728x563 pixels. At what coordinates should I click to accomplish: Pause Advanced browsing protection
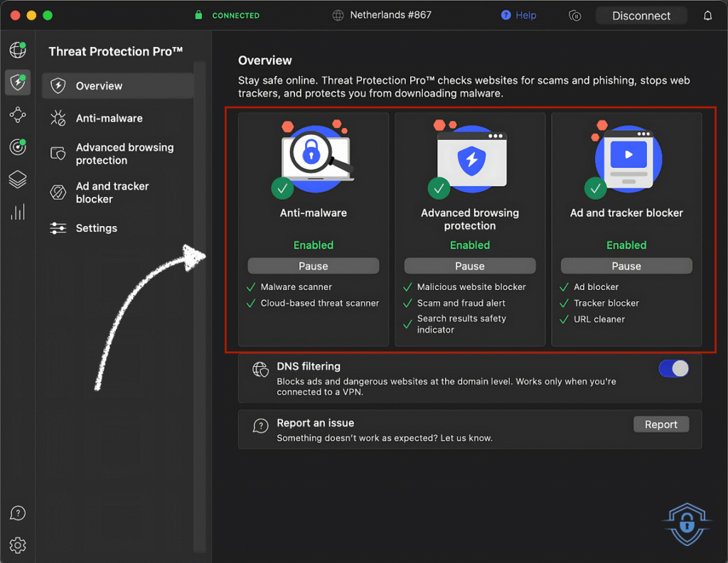pyautogui.click(x=470, y=266)
